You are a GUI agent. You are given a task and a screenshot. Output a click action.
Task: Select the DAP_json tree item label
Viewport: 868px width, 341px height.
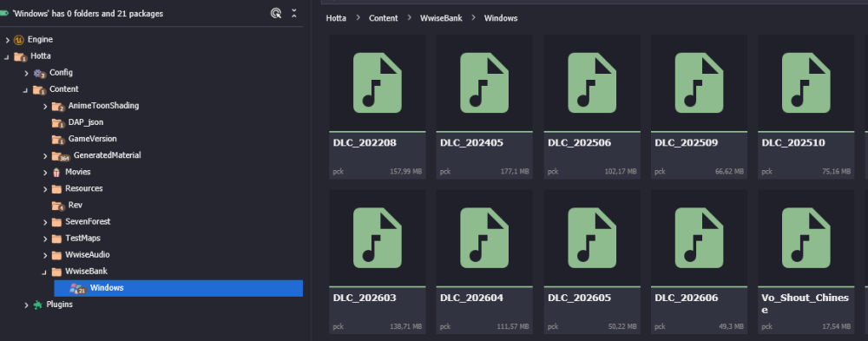click(x=86, y=122)
